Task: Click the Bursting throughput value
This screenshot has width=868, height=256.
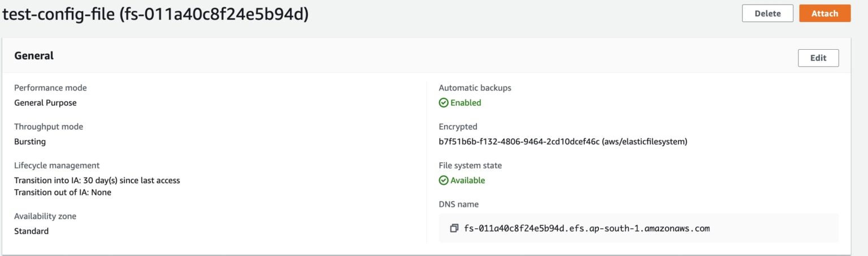Action: [30, 142]
